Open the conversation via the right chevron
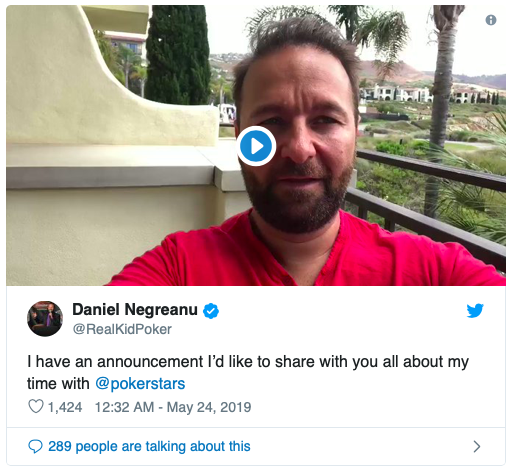Viewport: 513px width, 474px height. pos(477,446)
